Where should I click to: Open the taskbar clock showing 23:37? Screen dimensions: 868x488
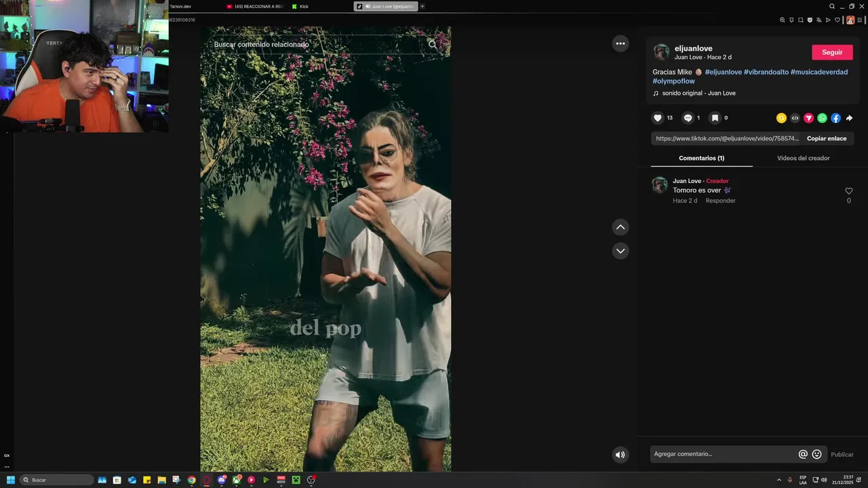(842, 480)
